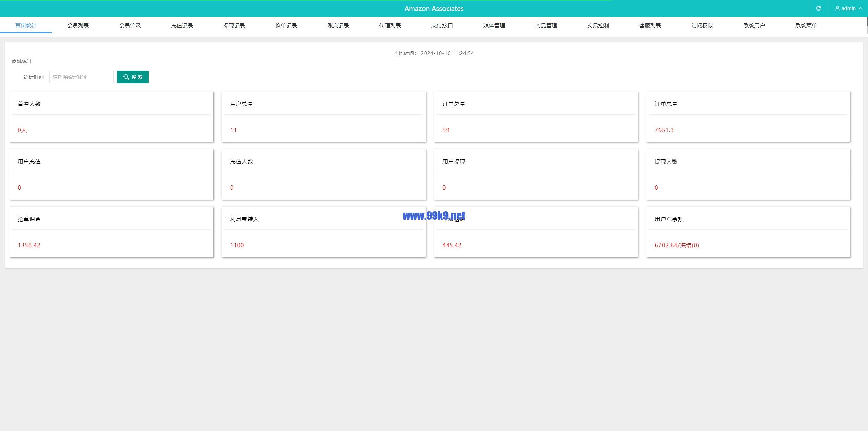The height and width of the screenshot is (431, 868).
Task: Click order count value 59
Action: tap(446, 130)
